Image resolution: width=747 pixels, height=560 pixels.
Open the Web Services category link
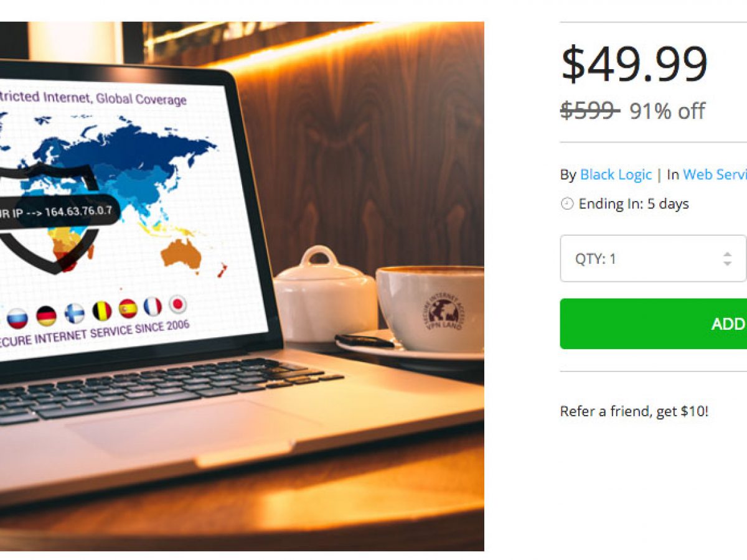(x=715, y=175)
